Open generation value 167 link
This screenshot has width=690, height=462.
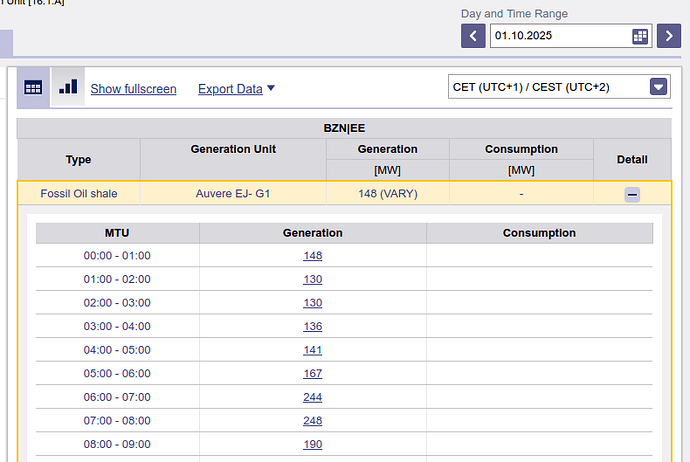point(312,374)
